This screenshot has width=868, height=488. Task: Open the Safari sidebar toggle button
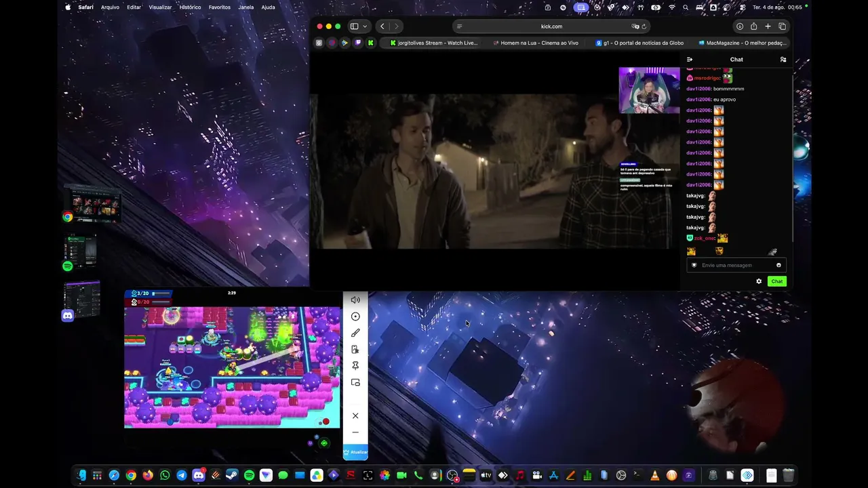354,26
